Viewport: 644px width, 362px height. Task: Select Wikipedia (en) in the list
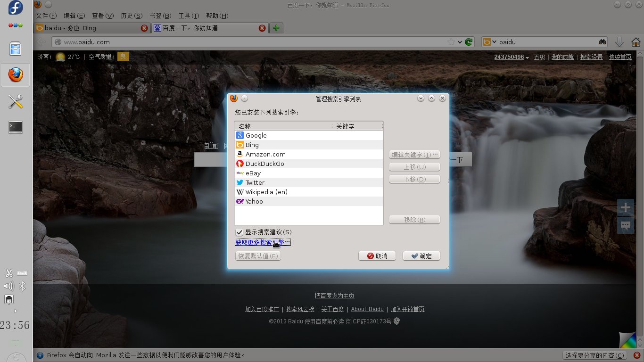[x=309, y=192]
